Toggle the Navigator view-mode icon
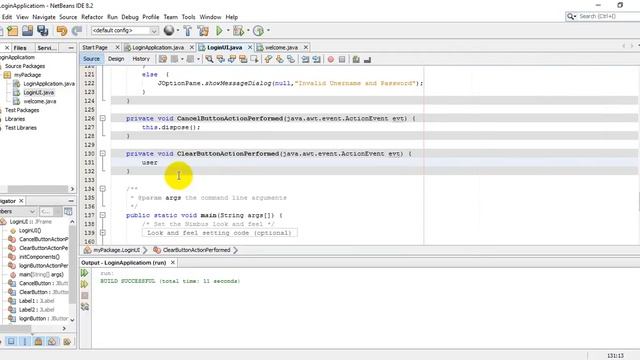640x360 pixels. pos(68,211)
